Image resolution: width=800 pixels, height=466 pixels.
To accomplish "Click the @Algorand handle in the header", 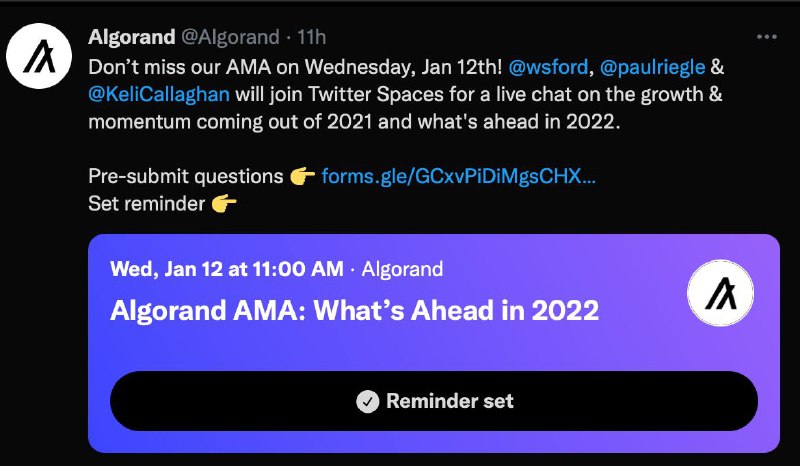I will tap(231, 37).
